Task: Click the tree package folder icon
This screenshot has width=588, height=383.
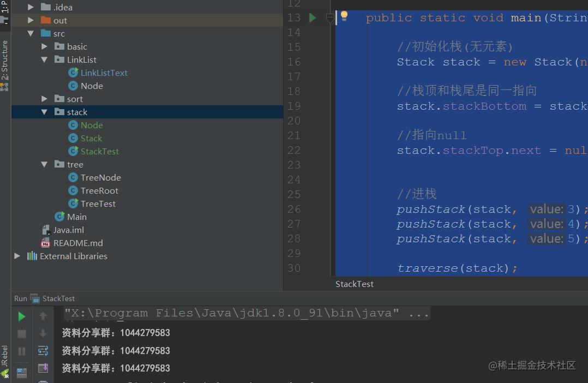Action: tap(59, 164)
